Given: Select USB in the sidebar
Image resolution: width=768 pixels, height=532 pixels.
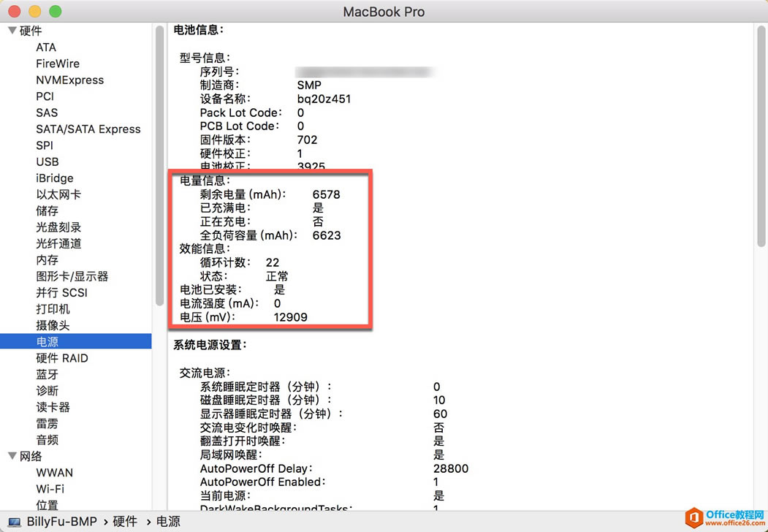Looking at the screenshot, I should click(x=47, y=161).
